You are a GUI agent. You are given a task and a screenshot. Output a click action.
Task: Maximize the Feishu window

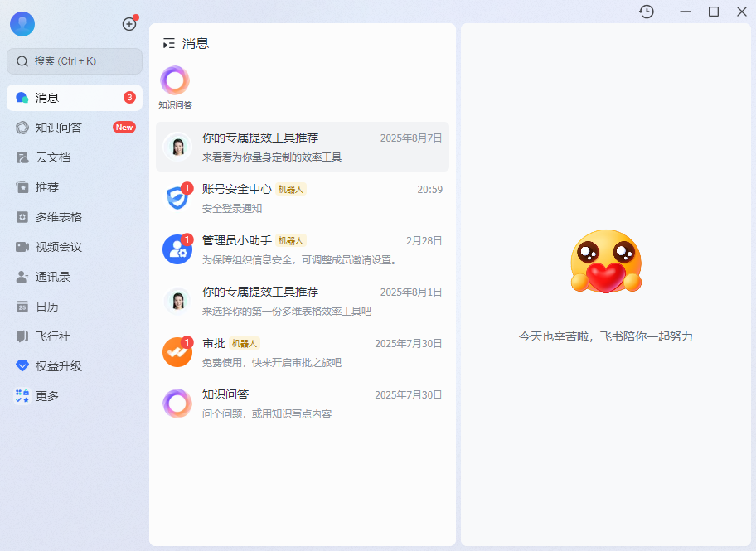714,12
